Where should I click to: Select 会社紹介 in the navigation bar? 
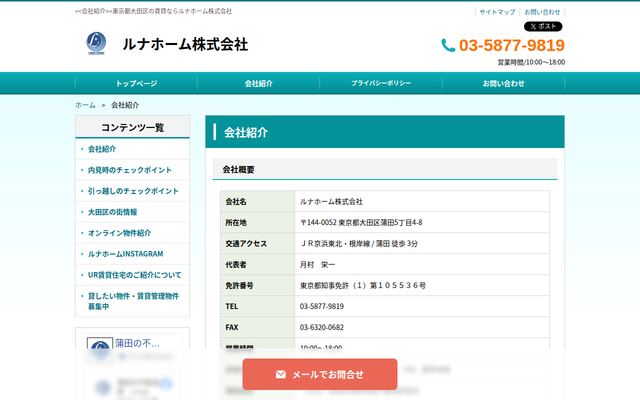[258, 83]
